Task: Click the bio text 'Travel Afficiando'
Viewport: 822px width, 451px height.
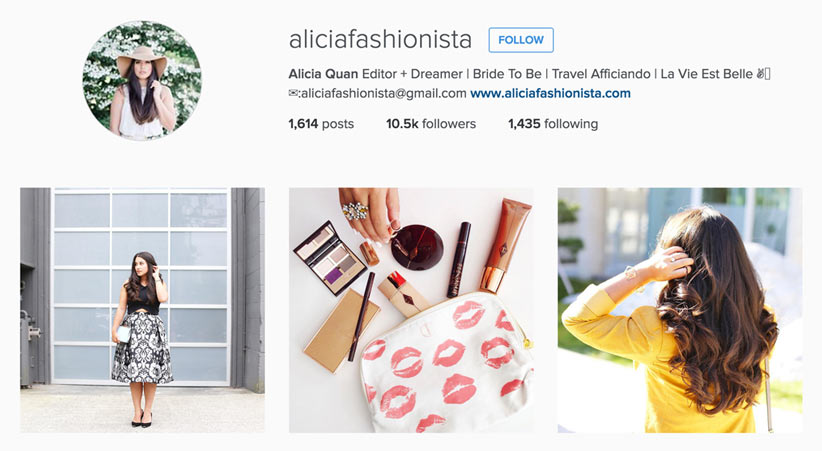Action: pos(601,74)
